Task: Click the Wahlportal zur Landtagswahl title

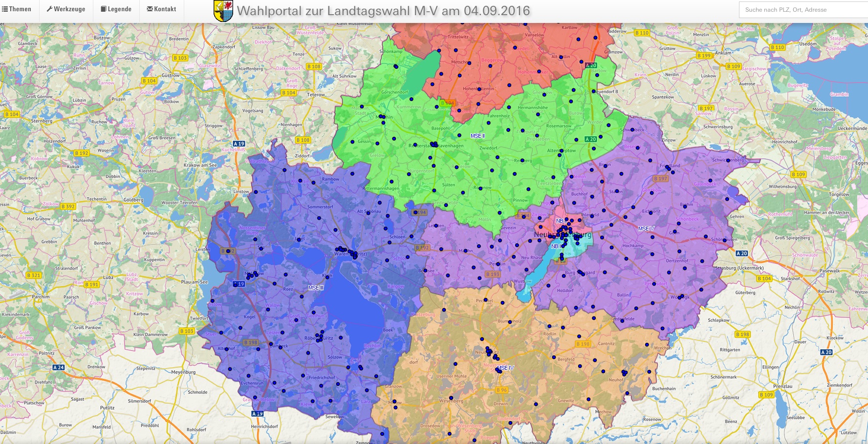Action: (383, 9)
